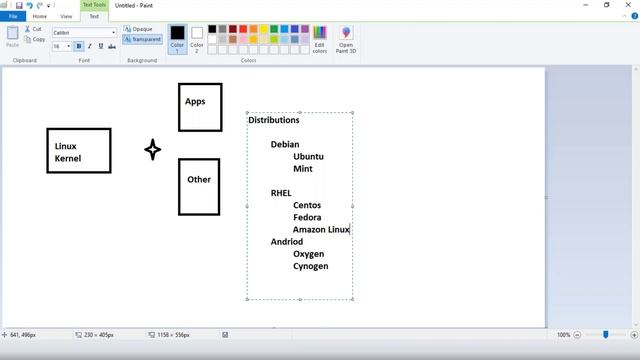Select the Text ribbon tab
Image resolution: width=640 pixels, height=360 pixels.
coord(94,16)
